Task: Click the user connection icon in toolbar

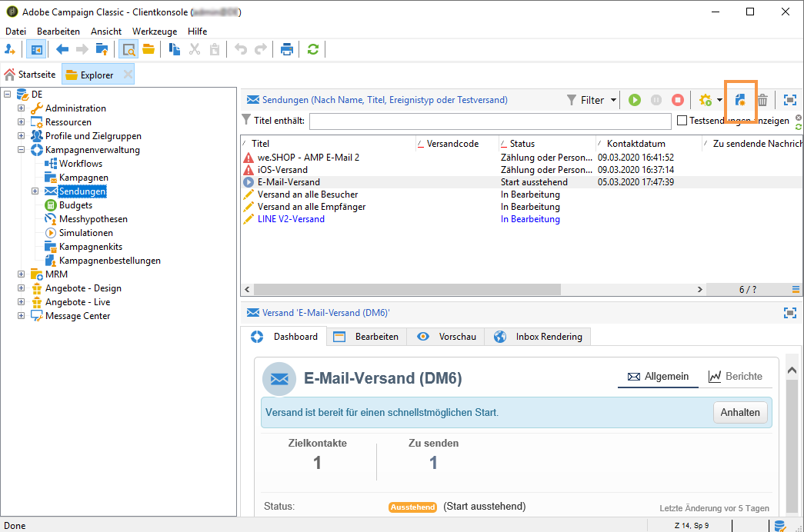Action: tap(10, 49)
